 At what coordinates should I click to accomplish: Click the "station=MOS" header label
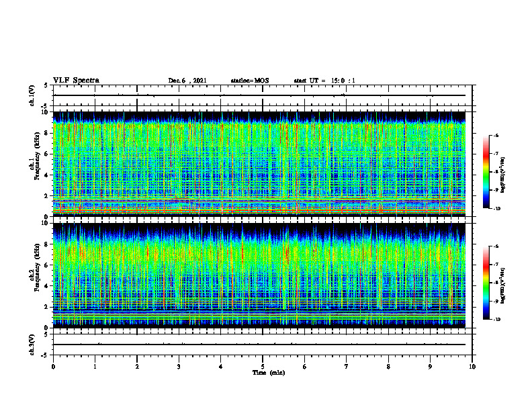[x=250, y=81]
